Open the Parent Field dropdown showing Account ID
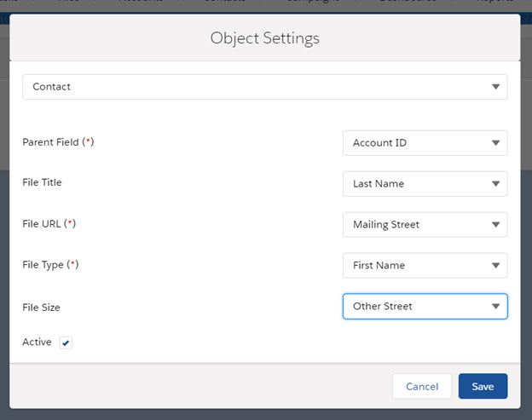 pyautogui.click(x=418, y=143)
